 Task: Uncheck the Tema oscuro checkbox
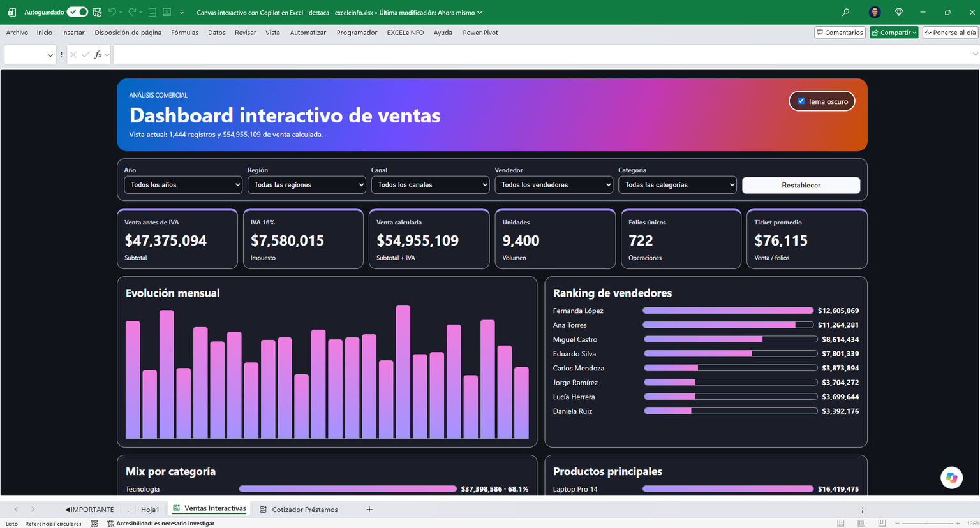coord(801,101)
